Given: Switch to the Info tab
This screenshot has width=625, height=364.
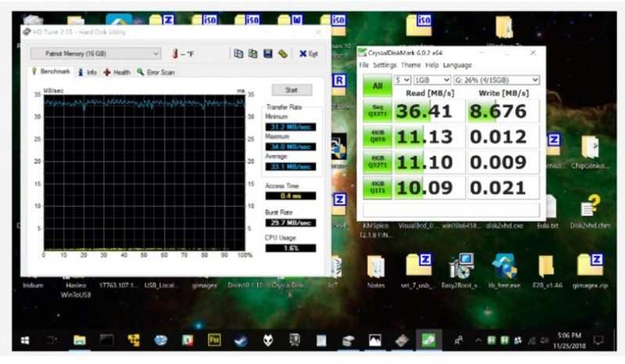Looking at the screenshot, I should (87, 72).
